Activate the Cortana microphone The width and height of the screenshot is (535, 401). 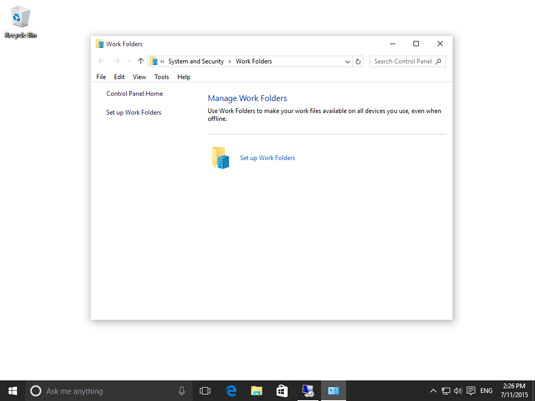[x=182, y=391]
